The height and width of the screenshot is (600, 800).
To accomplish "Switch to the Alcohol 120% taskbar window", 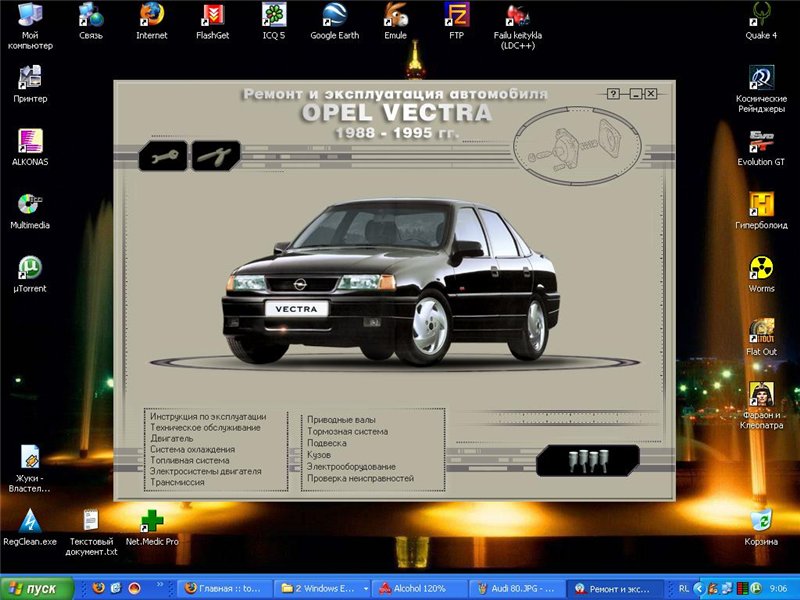I will click(x=419, y=588).
